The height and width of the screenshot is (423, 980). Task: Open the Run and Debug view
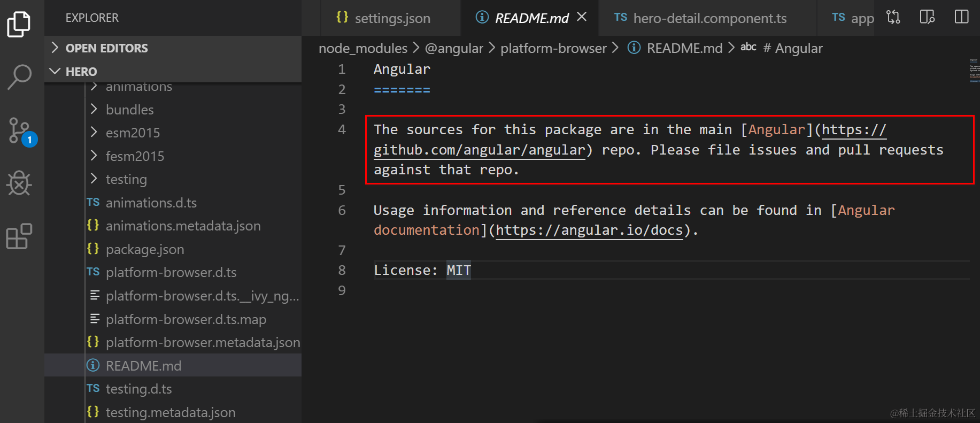coord(19,183)
